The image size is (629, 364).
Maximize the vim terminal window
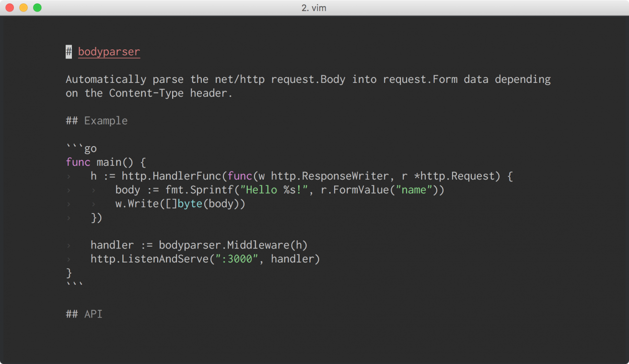[x=37, y=8]
